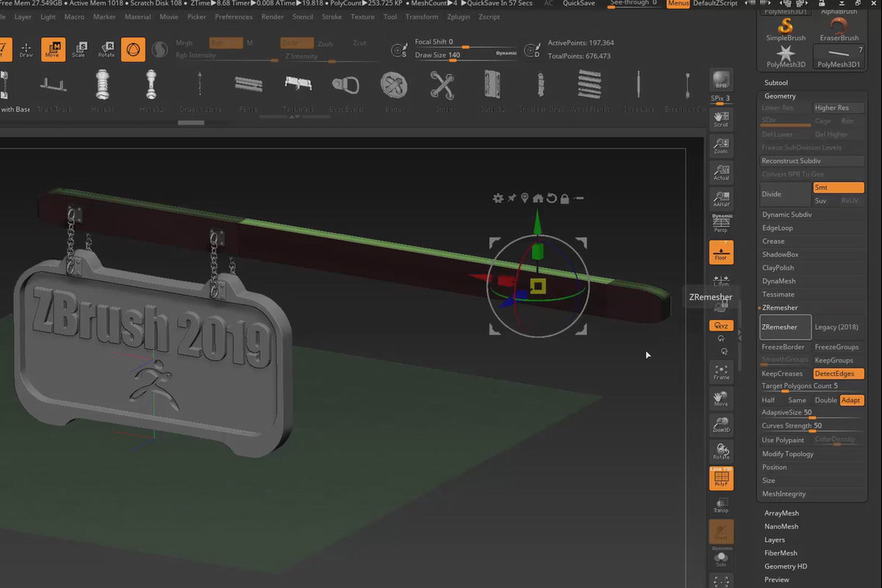This screenshot has width=882, height=588.
Task: Open the Render menu
Action: click(273, 17)
